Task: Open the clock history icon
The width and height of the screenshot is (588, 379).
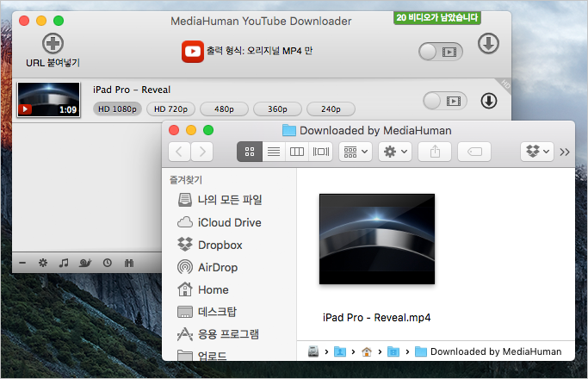Action: (108, 263)
